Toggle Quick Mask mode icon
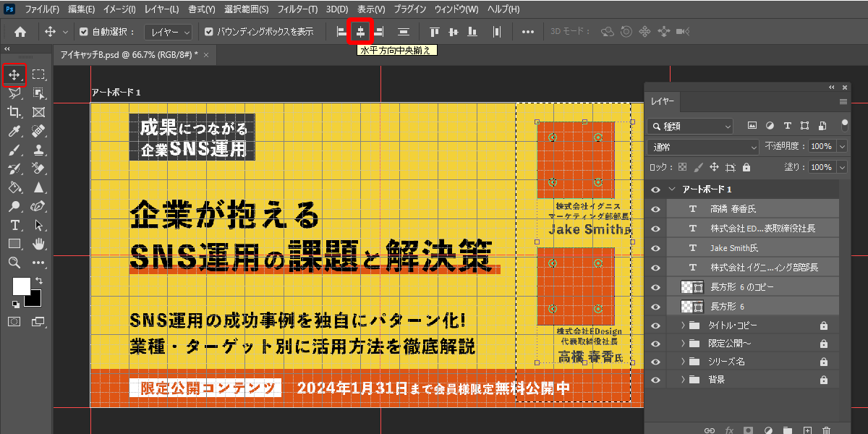The height and width of the screenshot is (434, 868). [x=14, y=320]
